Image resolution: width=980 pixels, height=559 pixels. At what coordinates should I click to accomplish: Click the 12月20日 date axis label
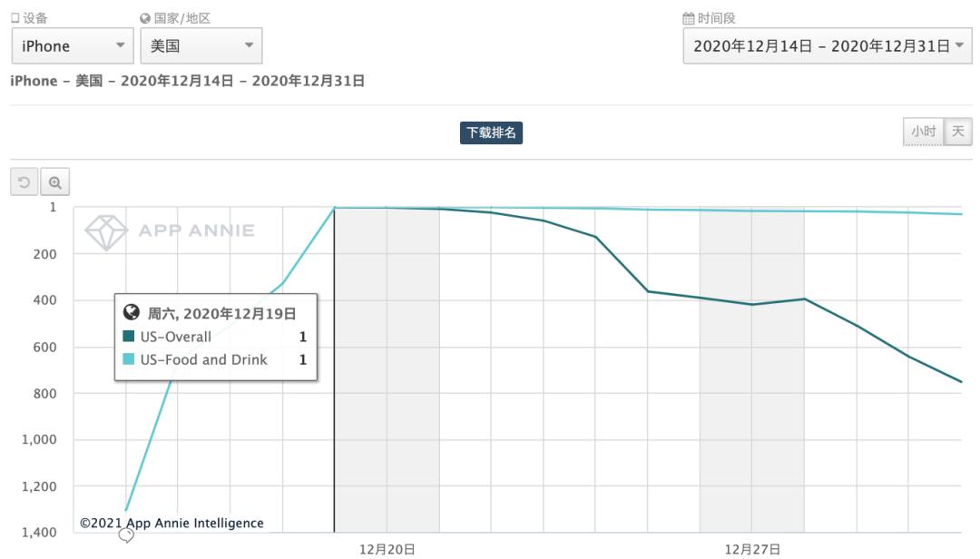pos(387,549)
